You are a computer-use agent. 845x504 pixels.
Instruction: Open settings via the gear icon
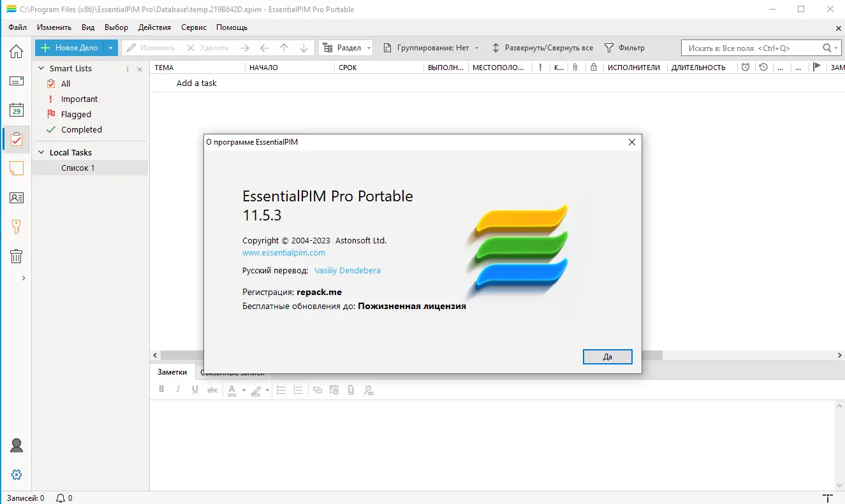click(17, 475)
